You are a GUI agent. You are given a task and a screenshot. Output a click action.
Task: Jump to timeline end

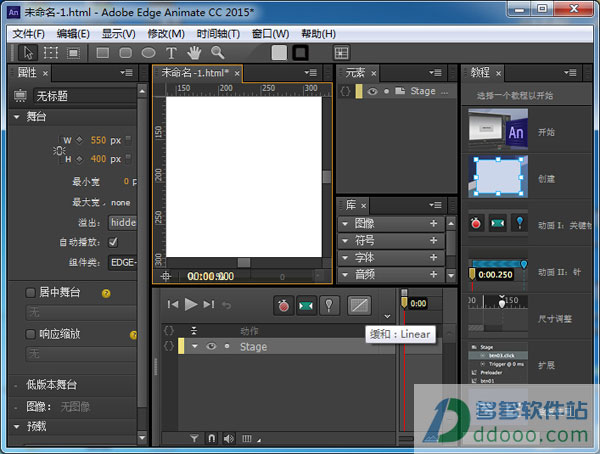[209, 305]
